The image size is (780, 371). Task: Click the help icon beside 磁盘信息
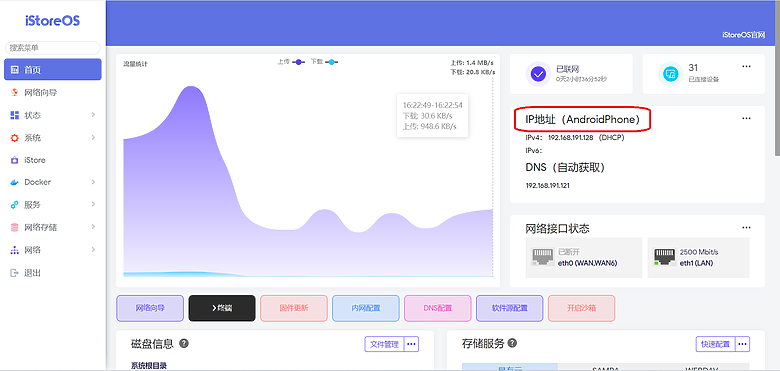point(184,343)
